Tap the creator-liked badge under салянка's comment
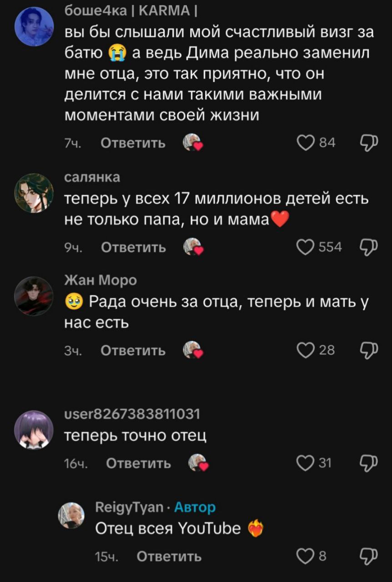 tap(193, 247)
